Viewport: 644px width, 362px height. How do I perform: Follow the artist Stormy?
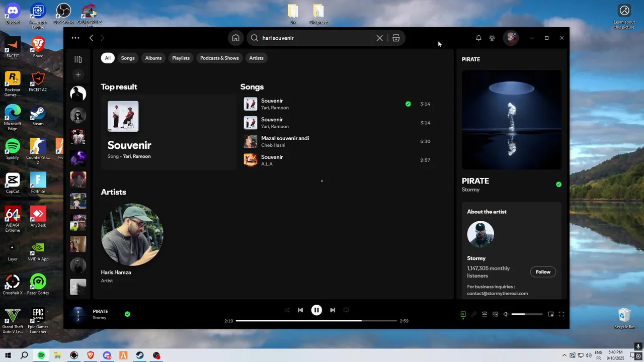click(x=543, y=272)
